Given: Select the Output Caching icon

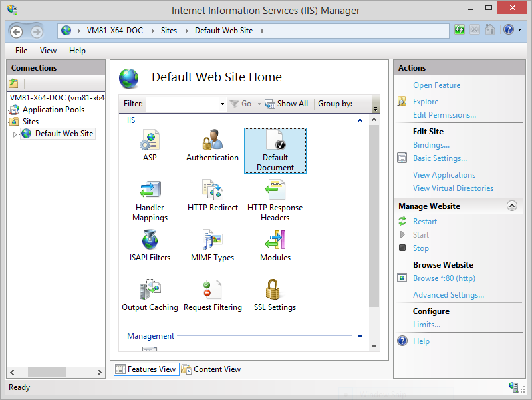Looking at the screenshot, I should (150, 291).
